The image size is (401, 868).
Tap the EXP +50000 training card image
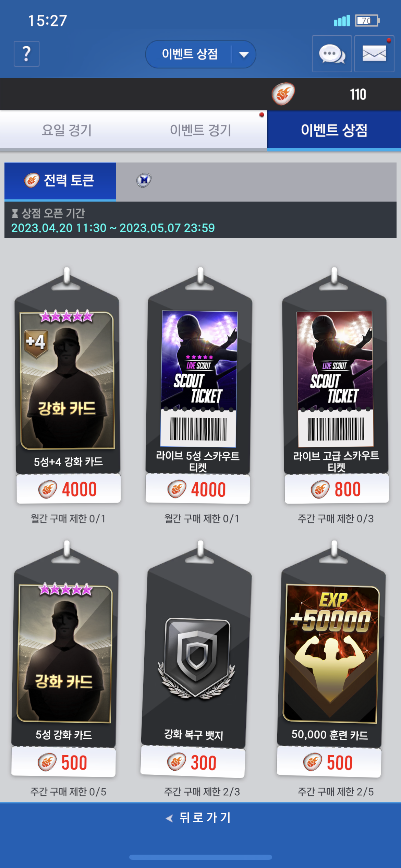(331, 653)
